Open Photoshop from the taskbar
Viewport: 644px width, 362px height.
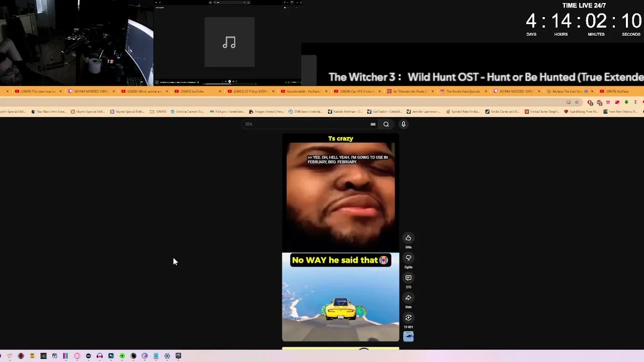click(111, 356)
